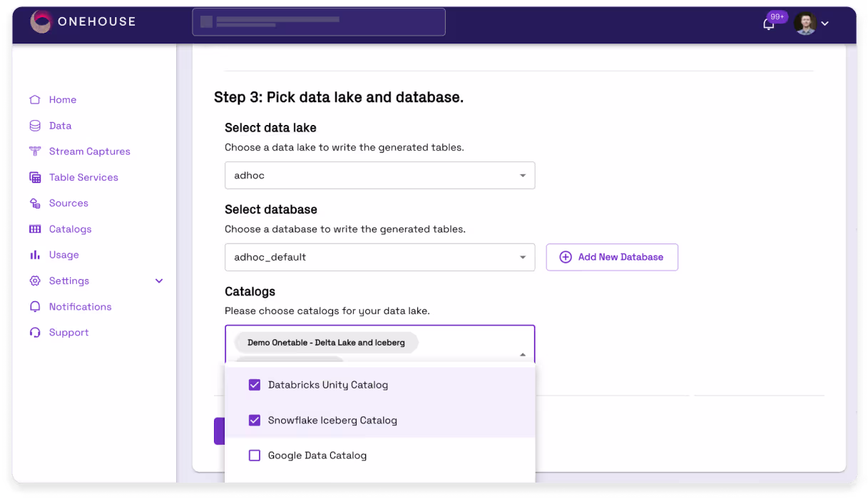Click the Notifications label in sidebar

pyautogui.click(x=81, y=307)
